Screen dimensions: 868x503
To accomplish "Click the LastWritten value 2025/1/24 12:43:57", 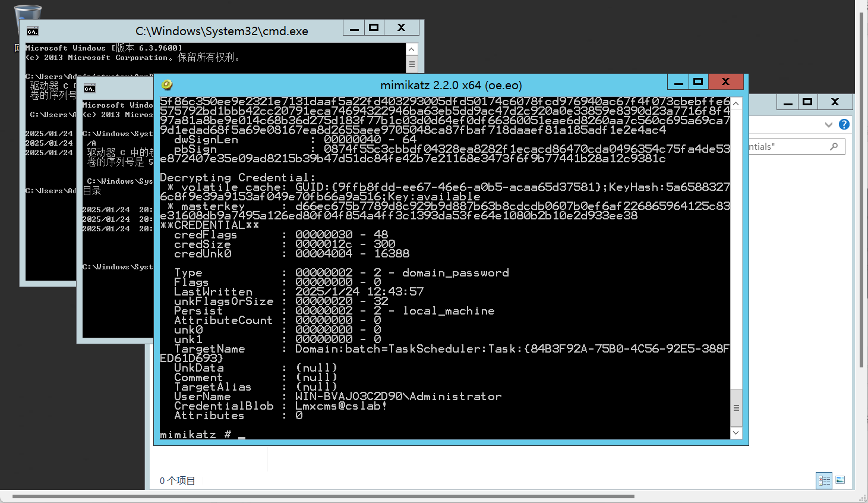I will pos(359,292).
